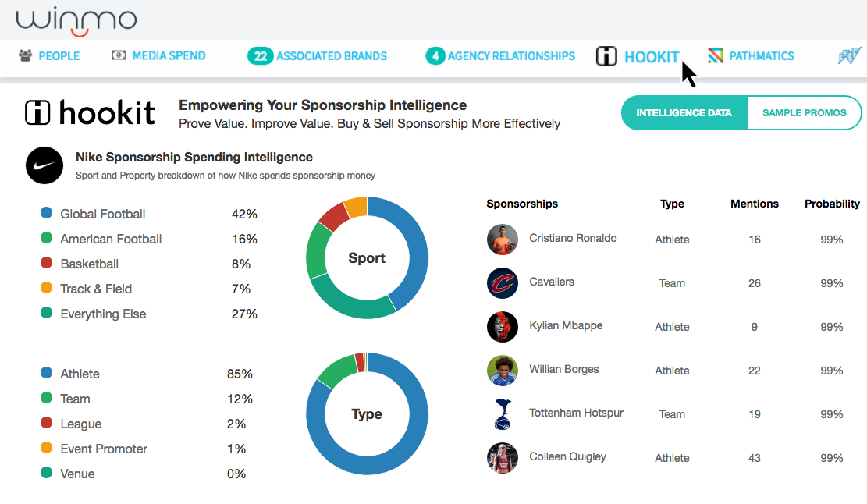Viewport: 867px width, 504px height.
Task: Open the Colleen Quigley sponsorship link
Action: [567, 456]
